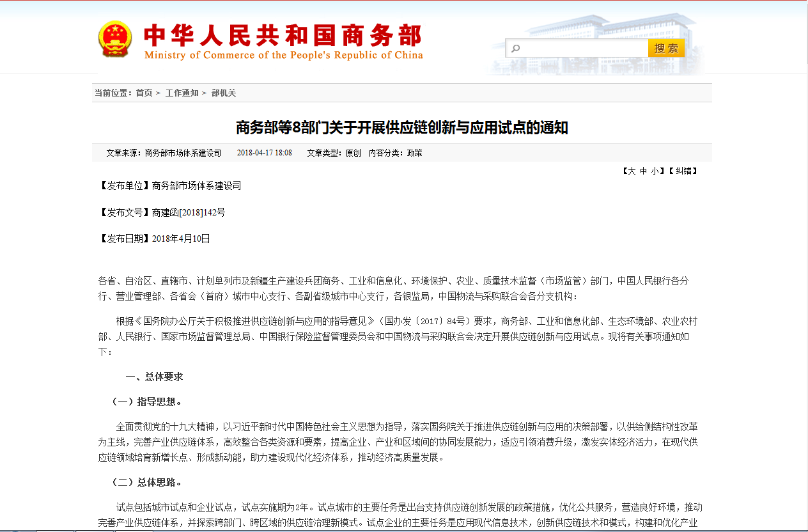This screenshot has height=532, width=808.
Task: Click the 当前位置 label
Action: pos(113,93)
